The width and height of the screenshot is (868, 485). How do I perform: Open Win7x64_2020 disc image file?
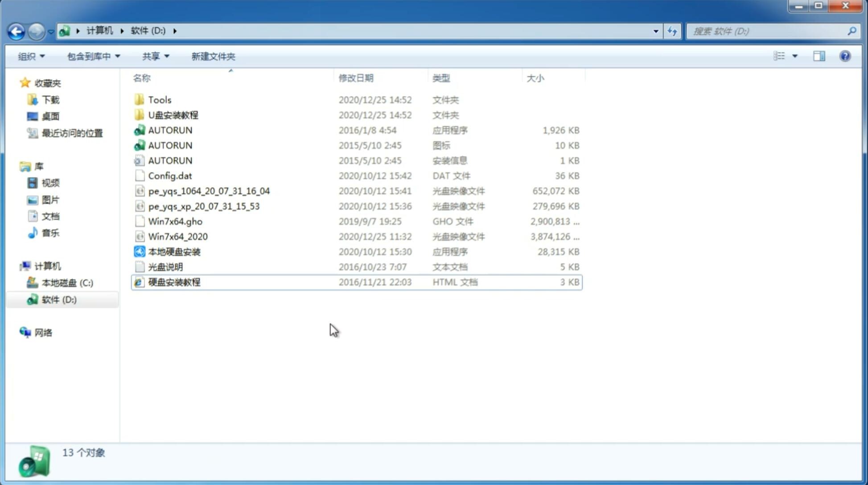(177, 237)
